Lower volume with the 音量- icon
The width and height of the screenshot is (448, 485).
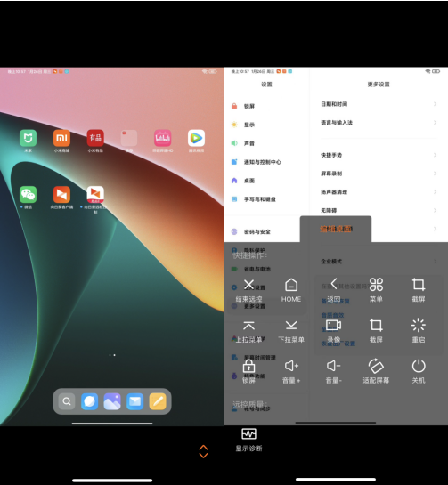333,366
